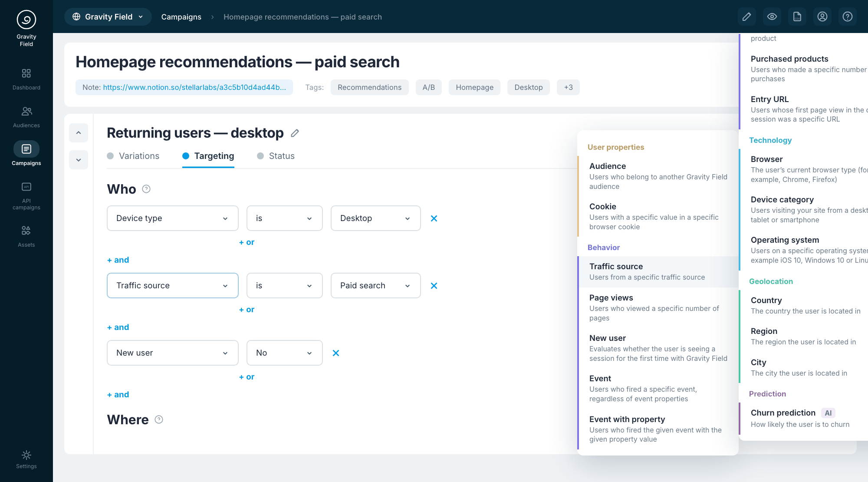Go to Audiences in the sidebar
Screen dimensions: 868x482
point(26,117)
